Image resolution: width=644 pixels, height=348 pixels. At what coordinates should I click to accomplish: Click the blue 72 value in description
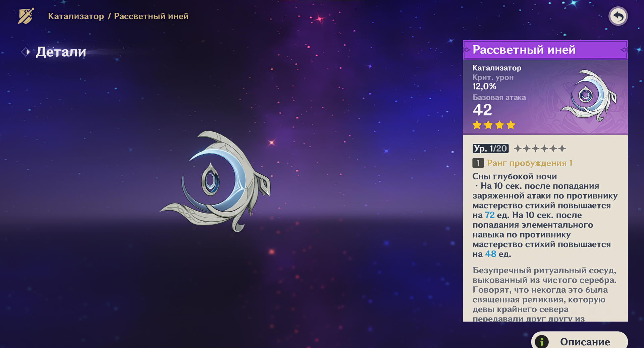(x=490, y=215)
